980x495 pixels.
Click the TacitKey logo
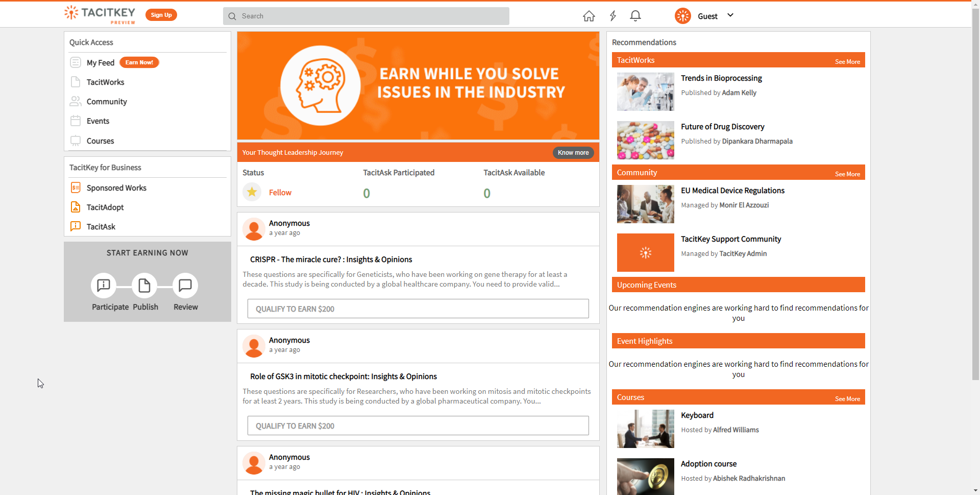pos(100,14)
